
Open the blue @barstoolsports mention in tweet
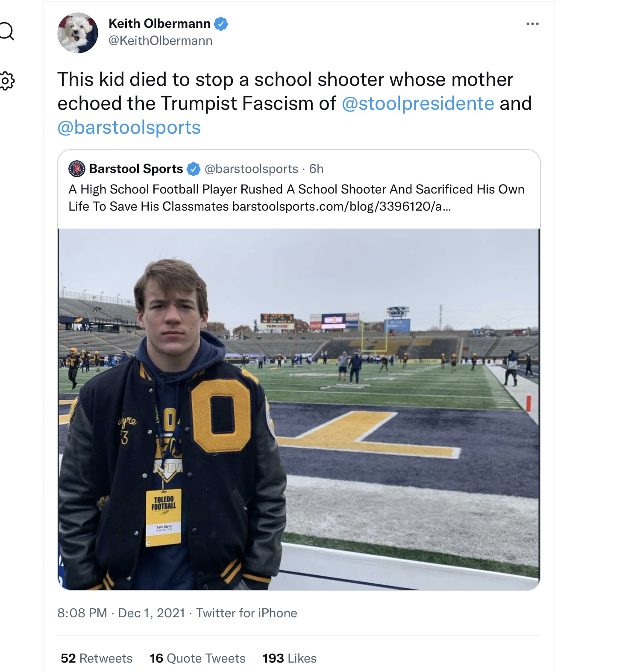tap(129, 127)
